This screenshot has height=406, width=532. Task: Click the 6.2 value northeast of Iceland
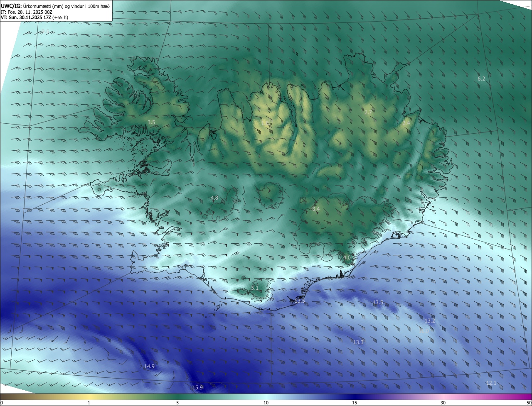[x=481, y=78]
